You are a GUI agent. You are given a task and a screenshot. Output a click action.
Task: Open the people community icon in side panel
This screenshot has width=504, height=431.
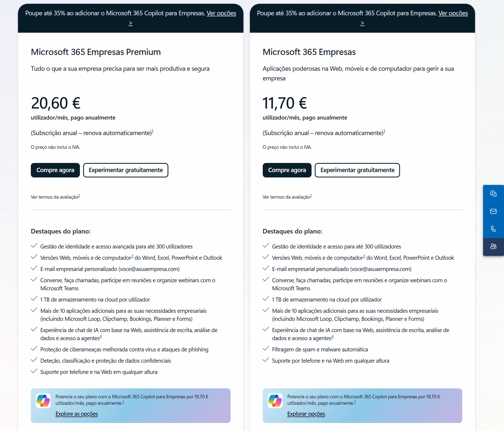click(493, 247)
